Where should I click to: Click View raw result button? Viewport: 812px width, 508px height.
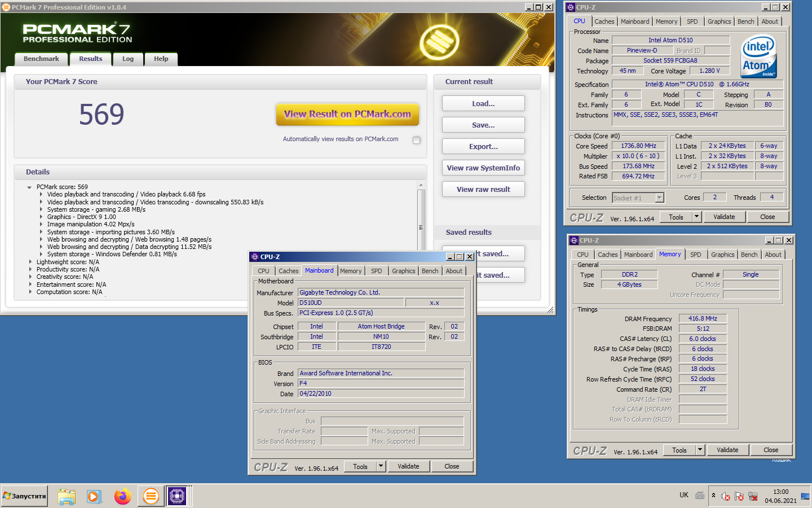(x=483, y=189)
